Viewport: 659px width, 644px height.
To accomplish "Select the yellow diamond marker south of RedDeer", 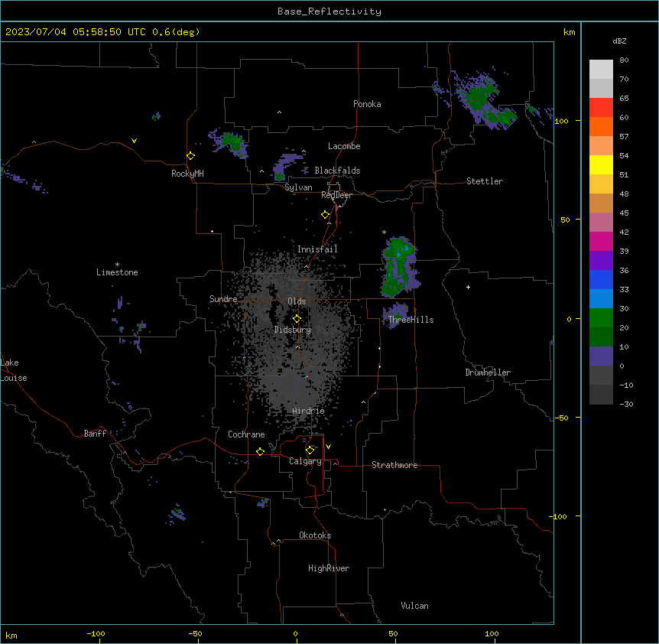I will pyautogui.click(x=326, y=215).
